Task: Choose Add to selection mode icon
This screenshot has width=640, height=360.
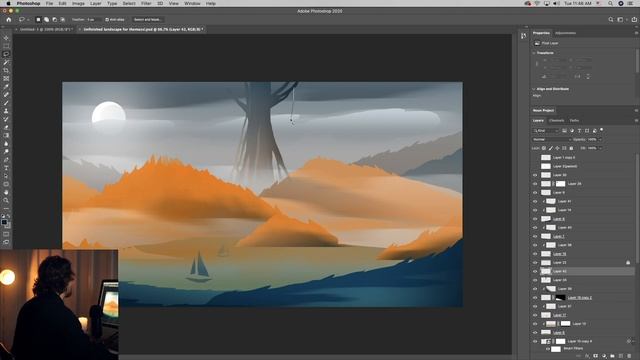Action: [47, 19]
